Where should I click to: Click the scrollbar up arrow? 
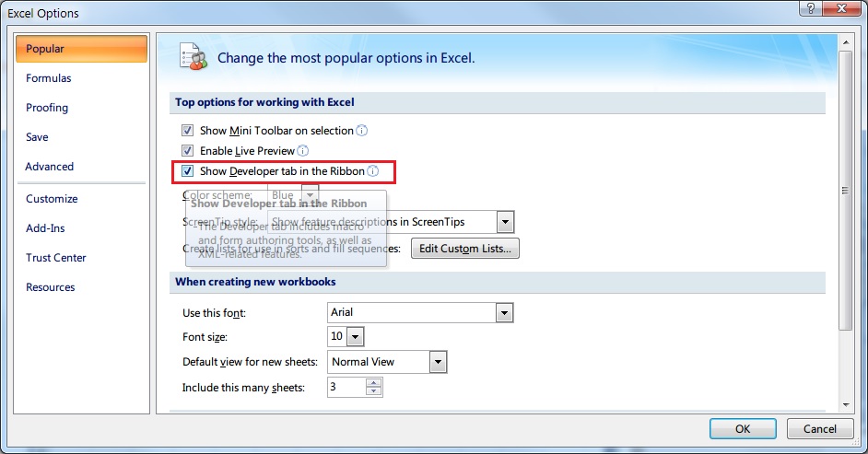845,42
